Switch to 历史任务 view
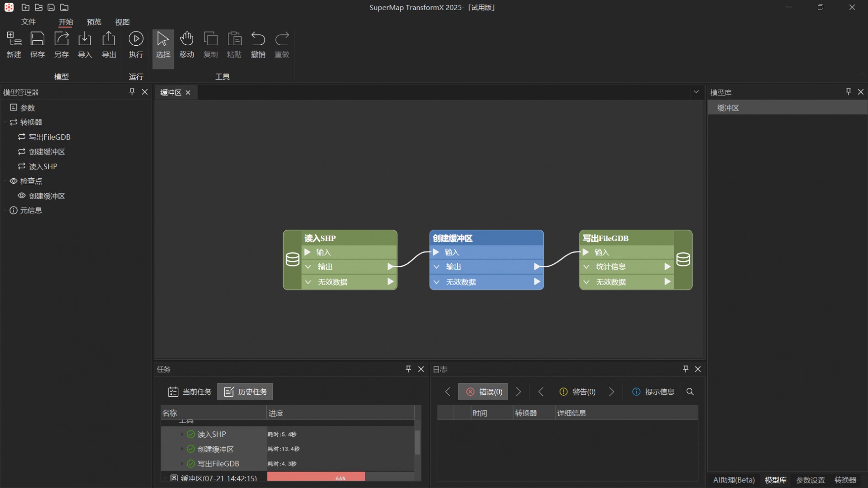868x488 pixels. (245, 392)
